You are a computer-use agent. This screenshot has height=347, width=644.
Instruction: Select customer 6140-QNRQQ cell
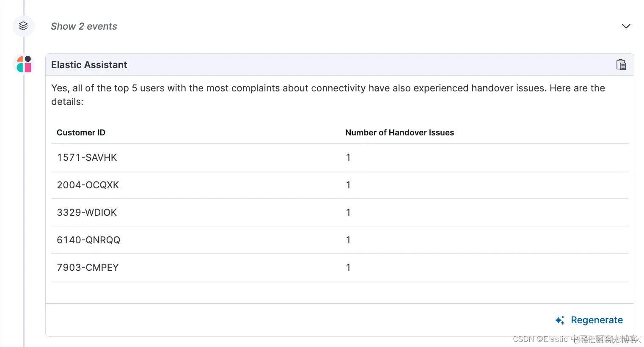click(88, 240)
